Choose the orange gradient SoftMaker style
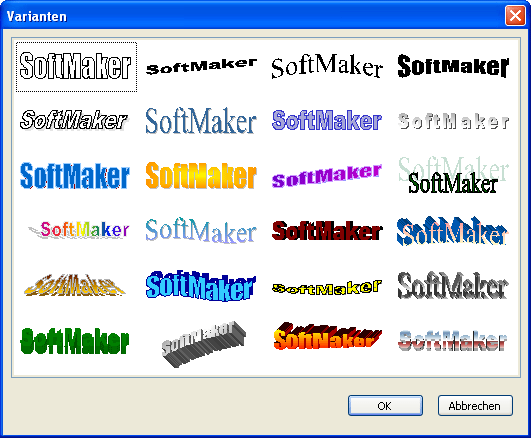 tap(200, 176)
